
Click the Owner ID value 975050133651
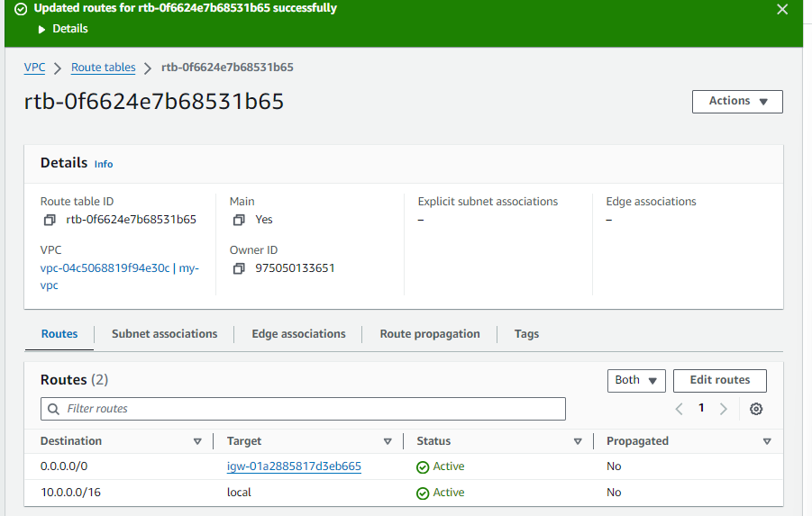click(295, 268)
